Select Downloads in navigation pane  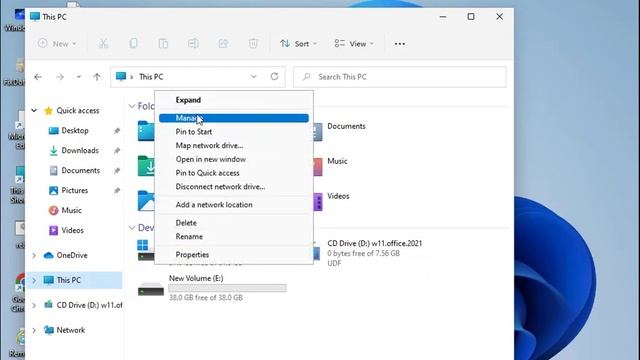(x=80, y=151)
